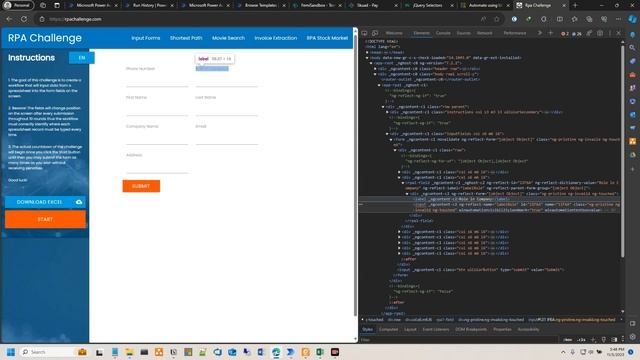The height and width of the screenshot is (360, 640).
Task: Open the Sources tab in DevTools
Action: 463,33
